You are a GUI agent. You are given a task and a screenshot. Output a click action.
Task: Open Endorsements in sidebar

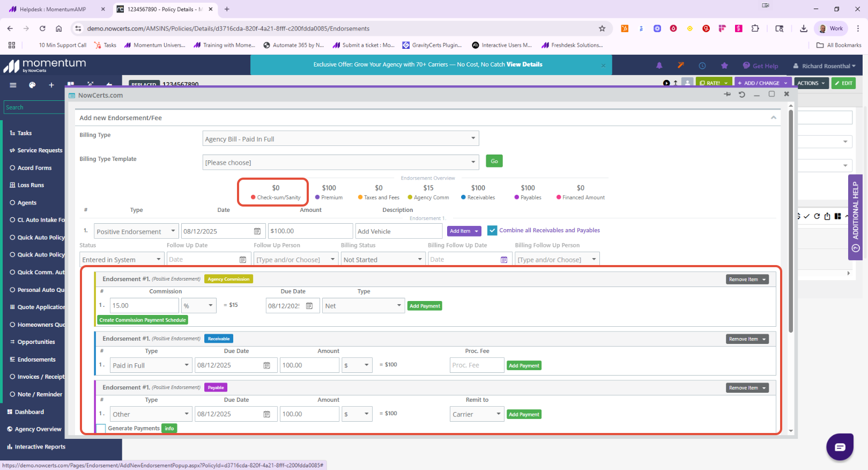coord(36,359)
